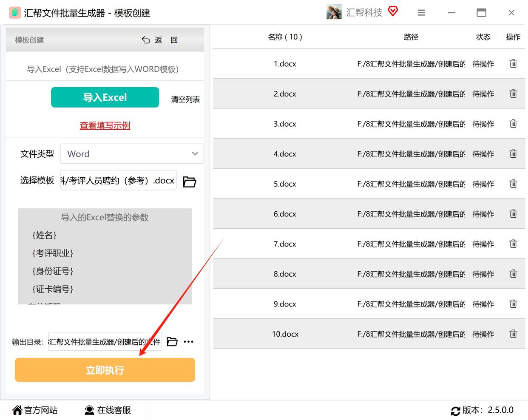The image size is (528, 420).
Task: Click 清空列表 to clear the list
Action: tap(185, 99)
